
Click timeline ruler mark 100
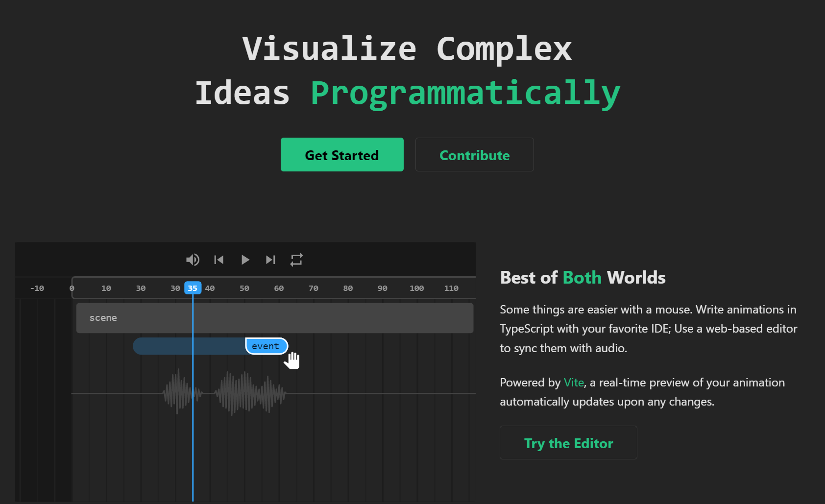coord(417,288)
